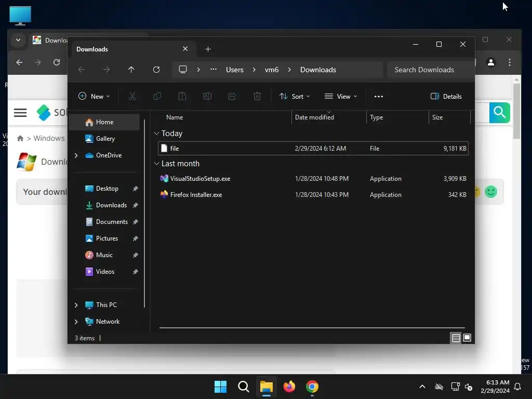Go up one folder level arrow

click(x=131, y=70)
